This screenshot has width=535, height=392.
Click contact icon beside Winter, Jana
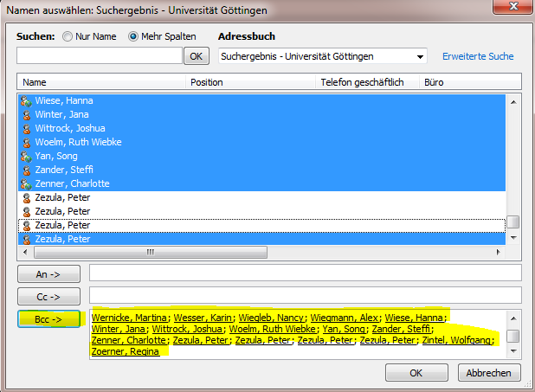(26, 115)
